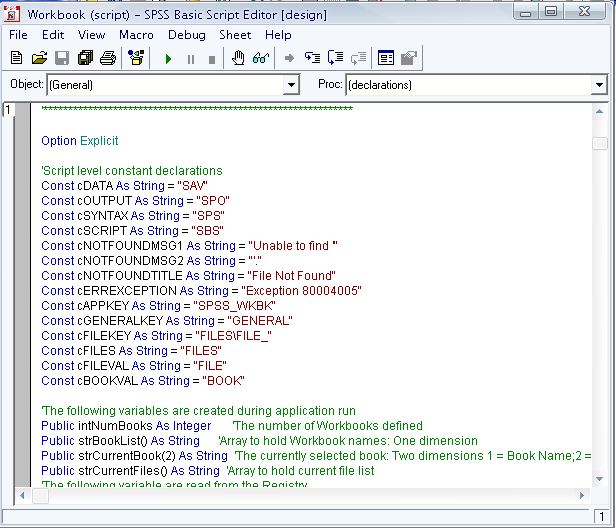616x528 pixels.
Task: Click the Public intNumBooks declaration
Action: click(126, 426)
